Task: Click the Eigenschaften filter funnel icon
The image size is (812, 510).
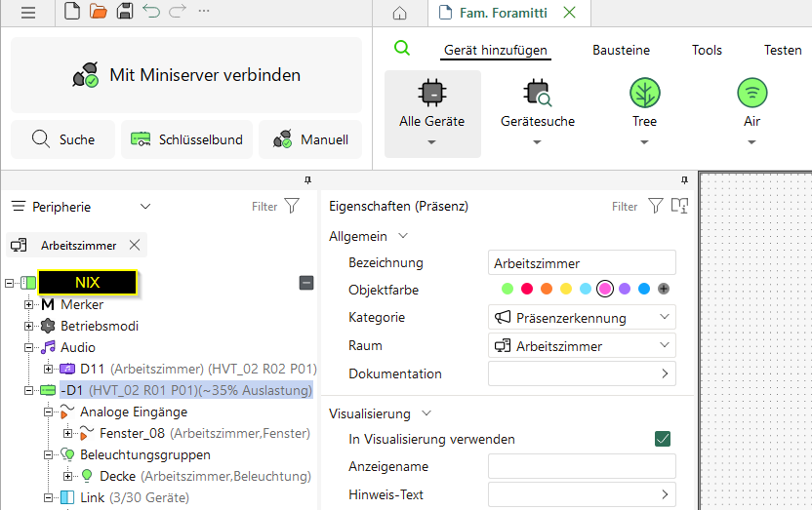Action: tap(656, 206)
